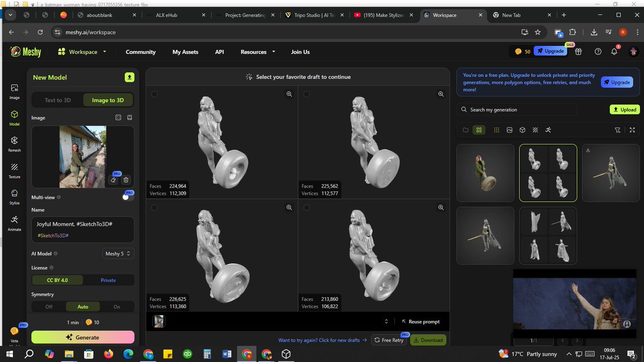Click the green Download button

(x=428, y=340)
